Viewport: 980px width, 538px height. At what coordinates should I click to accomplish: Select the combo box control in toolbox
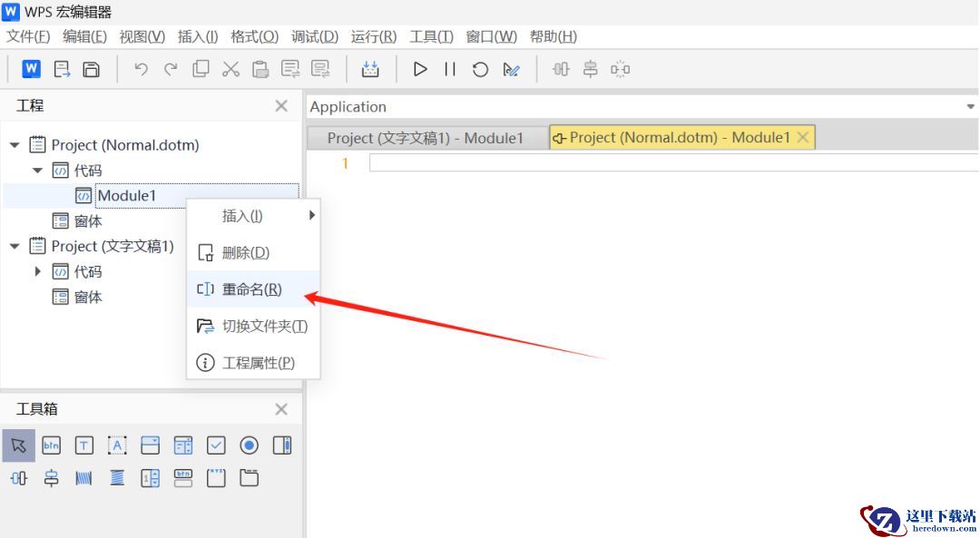150,445
